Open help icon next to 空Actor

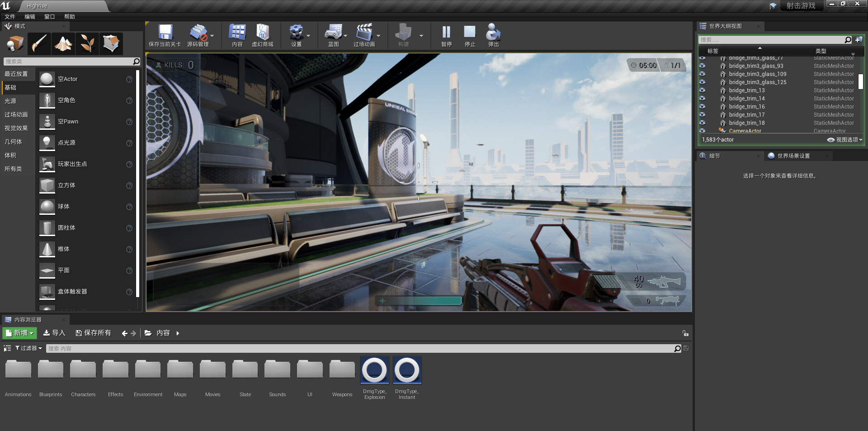click(x=129, y=80)
